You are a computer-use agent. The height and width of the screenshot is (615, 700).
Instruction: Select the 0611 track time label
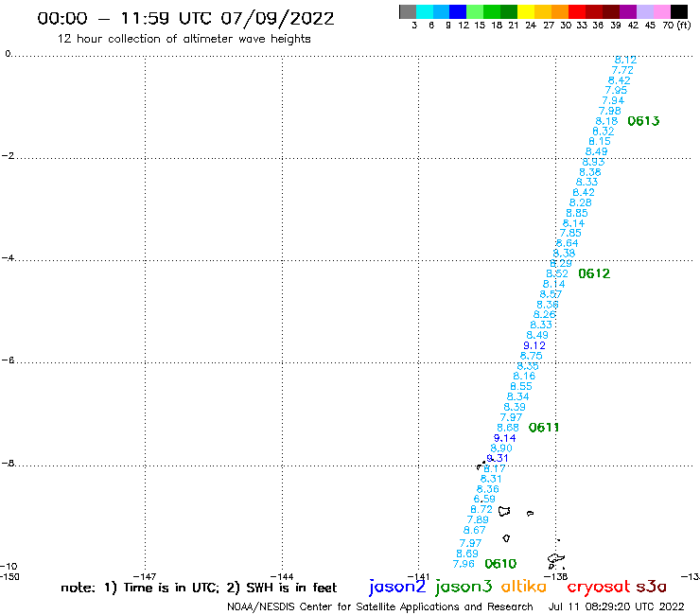(543, 428)
